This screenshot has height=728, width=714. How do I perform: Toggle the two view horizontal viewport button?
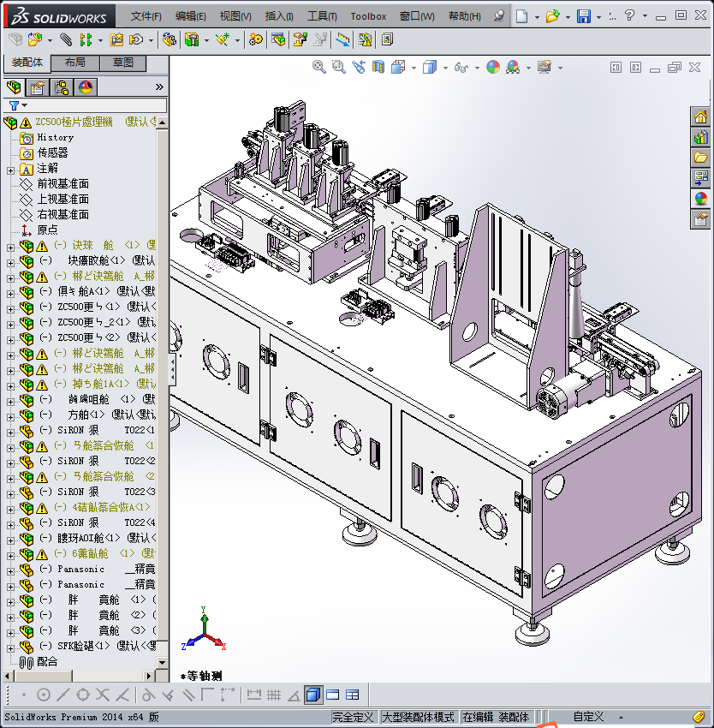point(333,695)
